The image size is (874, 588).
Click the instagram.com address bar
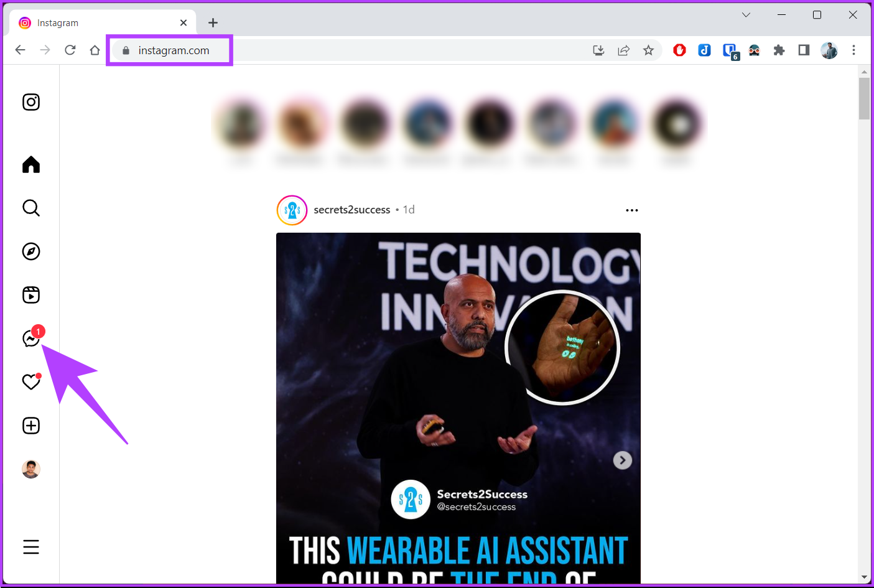348,50
